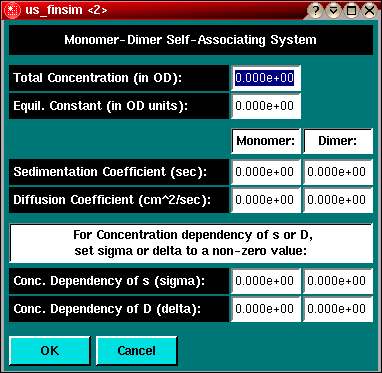Select the Dimer Diffusion Coefficient field
Image resolution: width=382 pixels, height=373 pixels.
(338, 200)
